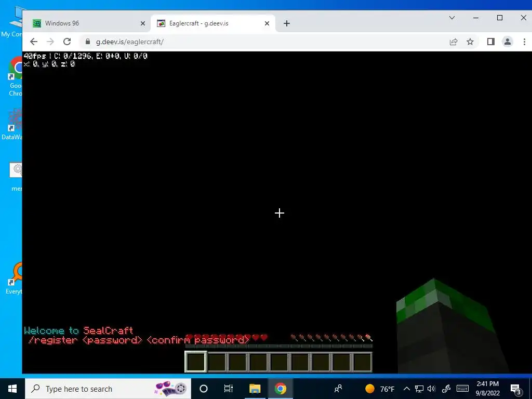Open weather widget showing 76°F
This screenshot has height=399, width=532.
coord(380,389)
